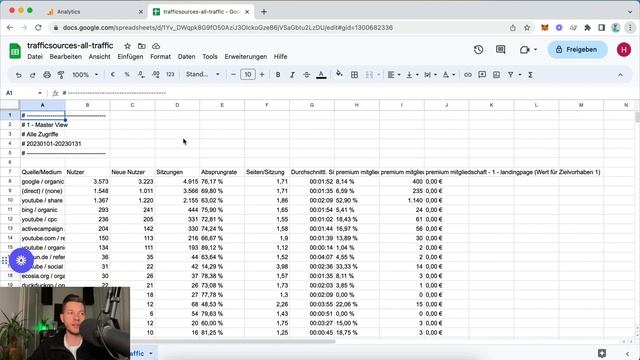Go back in browser history
Screen dimensions: 640x360
click(10, 27)
